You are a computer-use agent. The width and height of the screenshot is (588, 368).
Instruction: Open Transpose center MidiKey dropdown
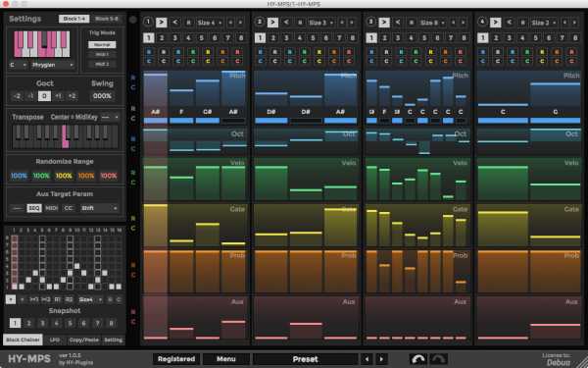[x=110, y=117]
